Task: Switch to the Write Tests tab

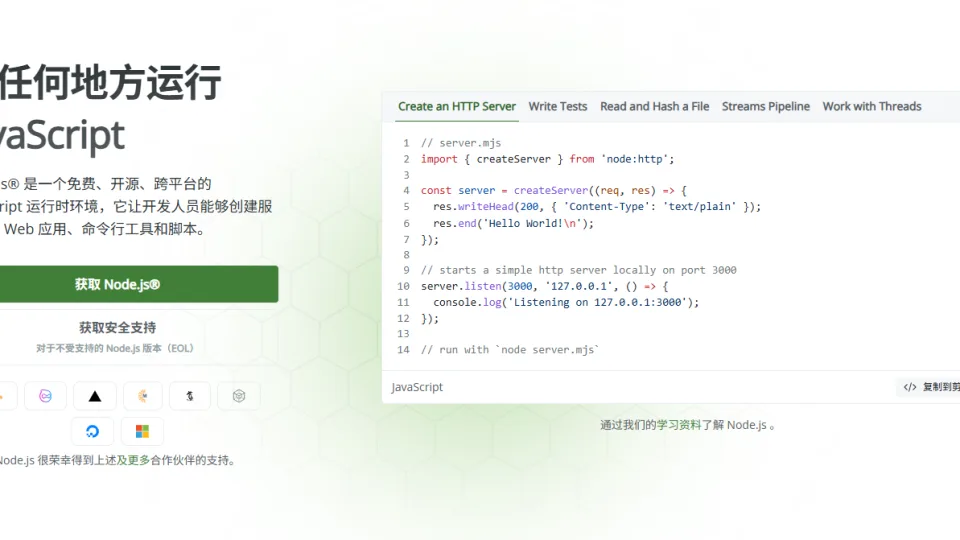Action: pos(558,107)
